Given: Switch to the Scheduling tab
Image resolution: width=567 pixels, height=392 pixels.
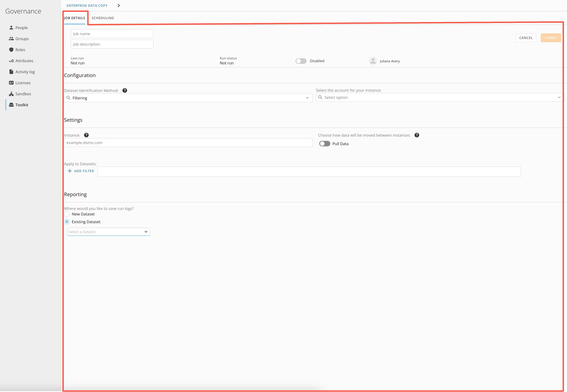Looking at the screenshot, I should (x=103, y=18).
